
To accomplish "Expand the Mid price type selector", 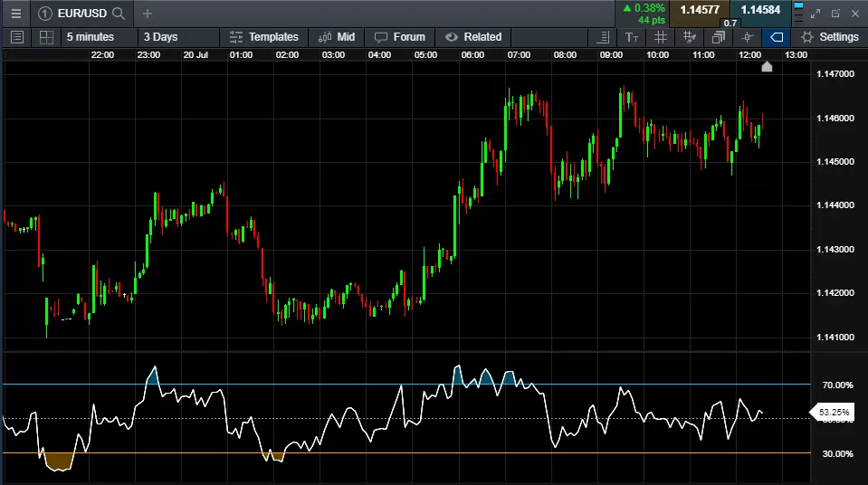I will point(336,37).
